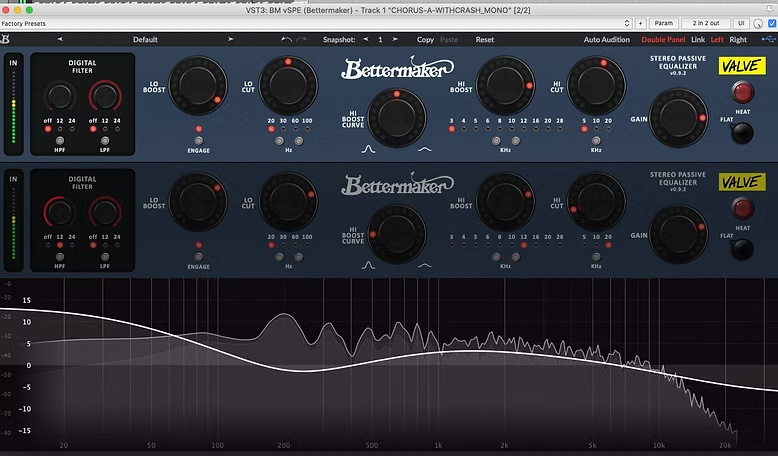This screenshot has height=456, width=778.
Task: Open the Param menu button
Action: [663, 23]
